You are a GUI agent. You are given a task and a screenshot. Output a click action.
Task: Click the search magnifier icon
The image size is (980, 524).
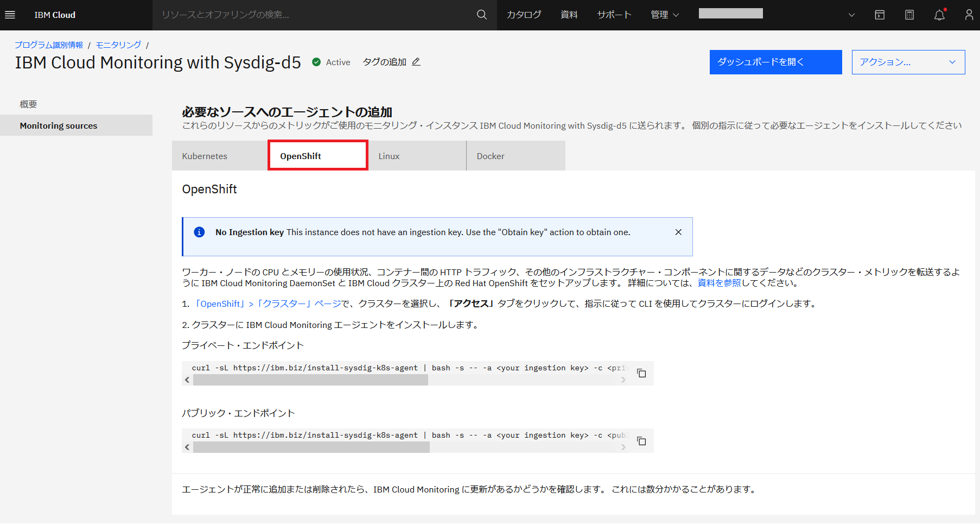point(482,15)
